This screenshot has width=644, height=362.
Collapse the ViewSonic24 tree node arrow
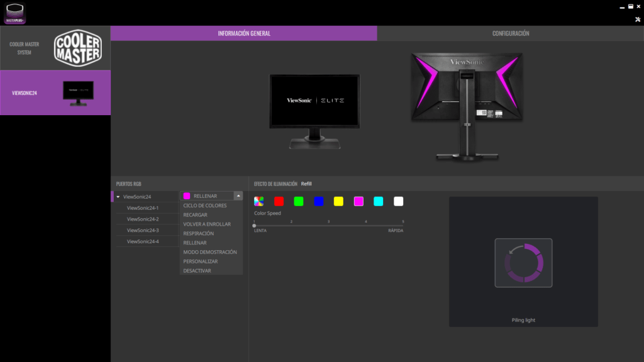point(118,197)
